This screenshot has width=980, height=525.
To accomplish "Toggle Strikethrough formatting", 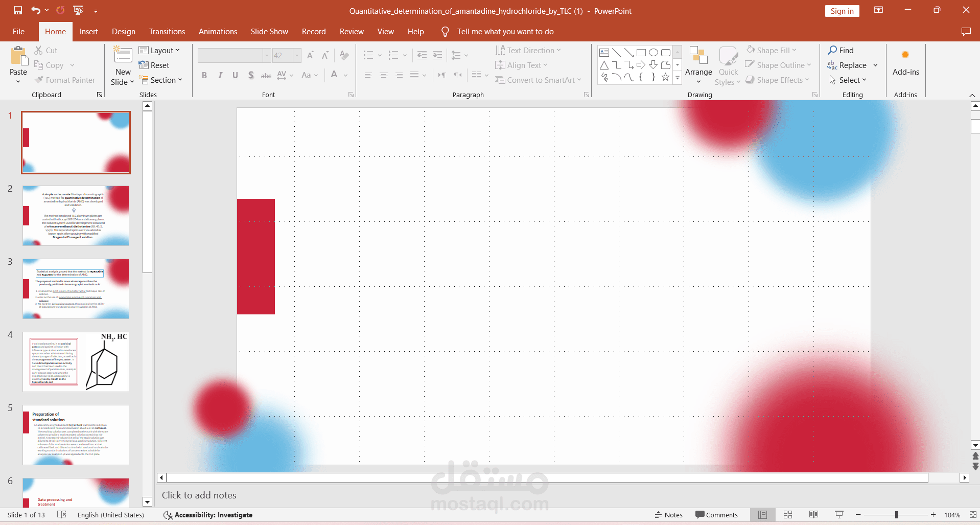I will tap(266, 75).
